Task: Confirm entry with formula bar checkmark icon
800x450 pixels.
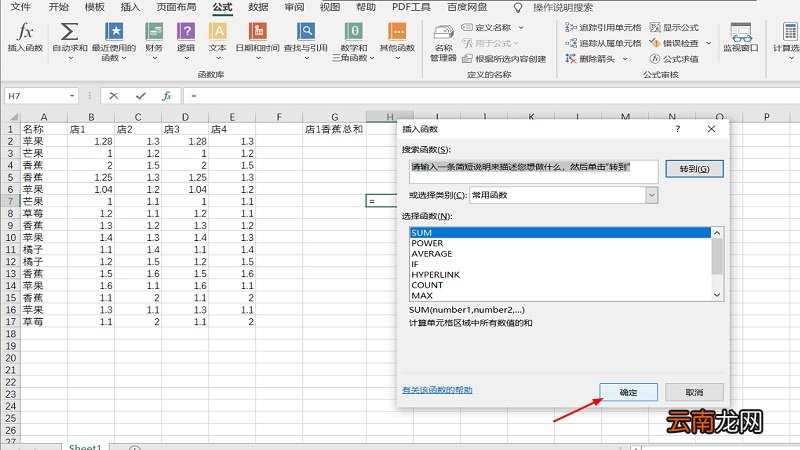Action: pos(141,96)
